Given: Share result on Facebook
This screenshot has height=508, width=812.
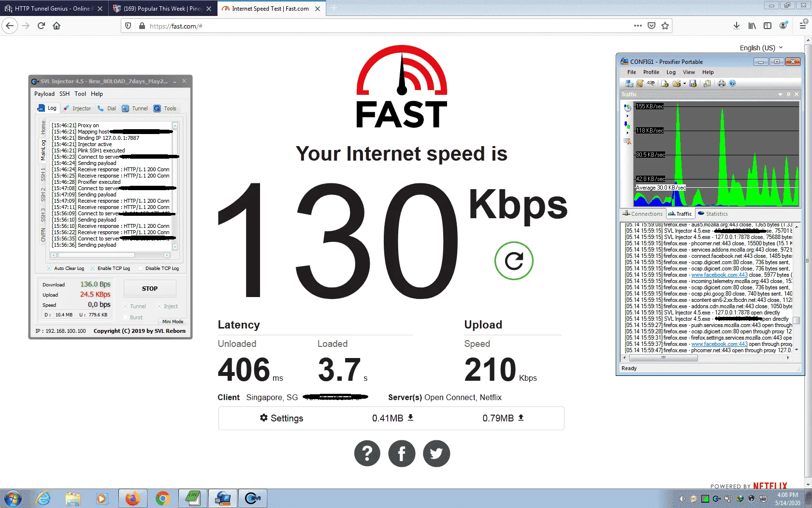Looking at the screenshot, I should pyautogui.click(x=402, y=453).
